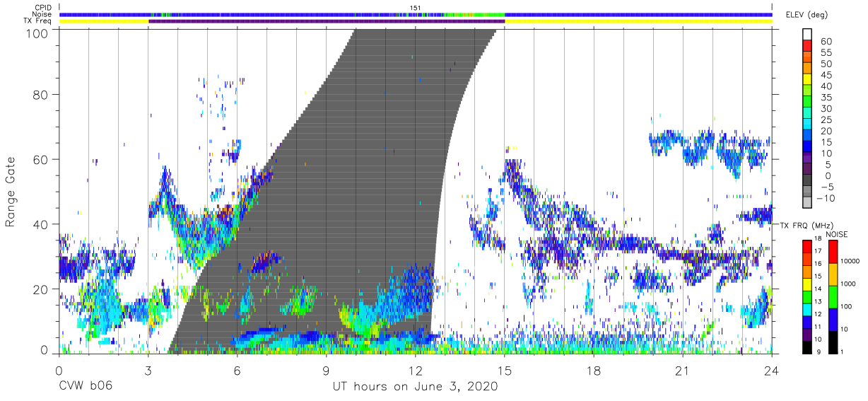Click the 12 tick on UT hours axis
This screenshot has width=868, height=401.
pos(416,371)
